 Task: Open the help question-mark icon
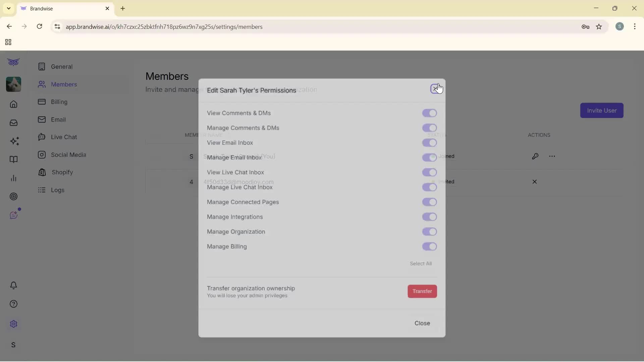[x=13, y=304]
